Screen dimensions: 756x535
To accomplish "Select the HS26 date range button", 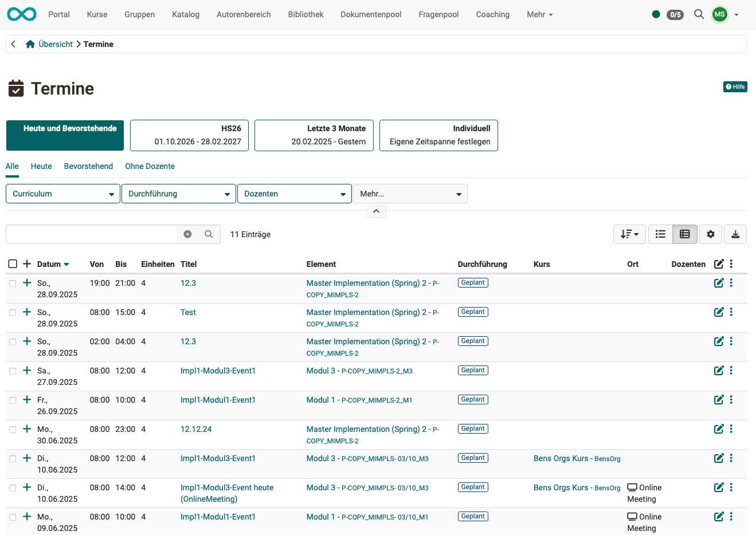I will coord(189,135).
